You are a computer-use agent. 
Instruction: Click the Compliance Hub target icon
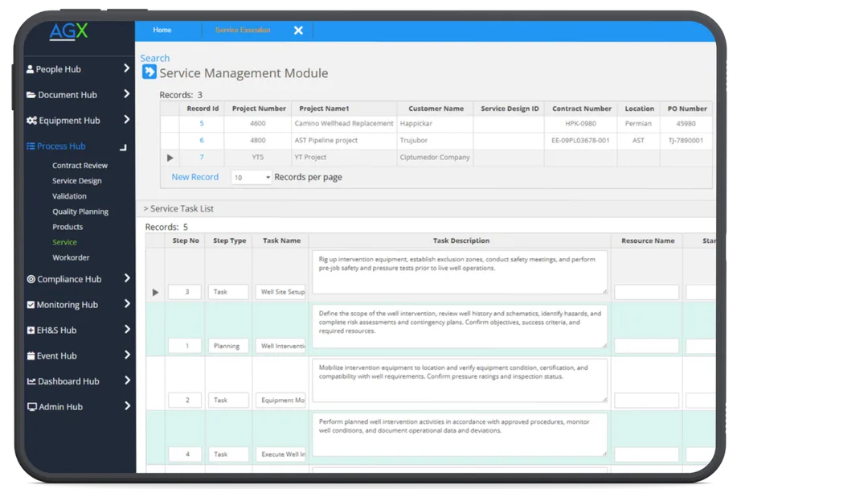[x=31, y=279]
